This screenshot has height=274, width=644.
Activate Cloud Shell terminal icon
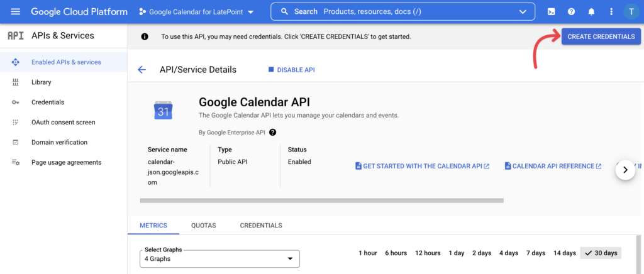pyautogui.click(x=551, y=12)
